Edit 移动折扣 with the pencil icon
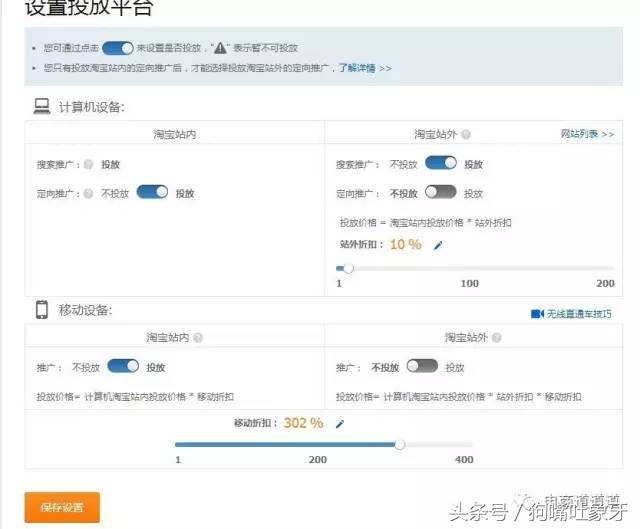 tap(340, 424)
